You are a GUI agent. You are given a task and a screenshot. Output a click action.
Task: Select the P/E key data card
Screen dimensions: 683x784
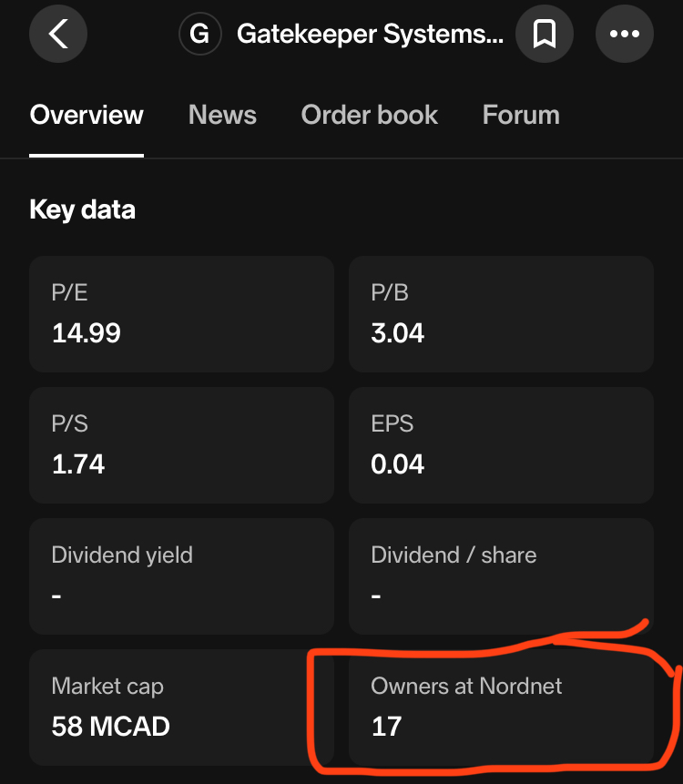point(181,314)
